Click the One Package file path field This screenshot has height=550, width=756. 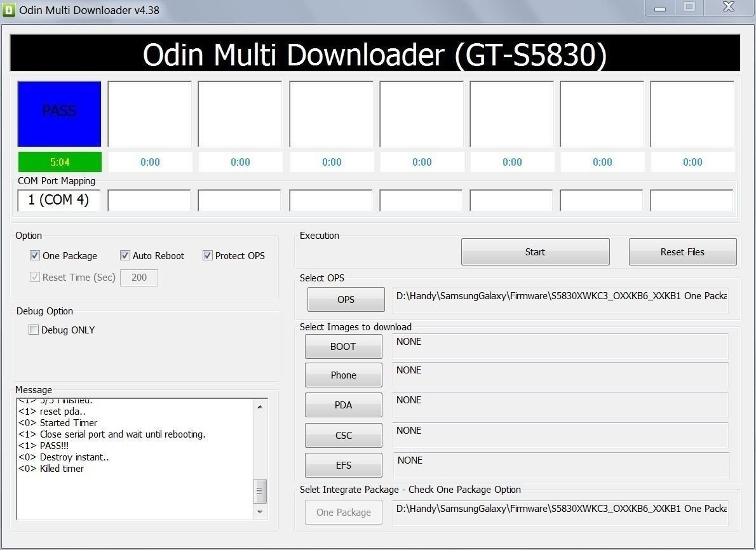tap(560, 513)
